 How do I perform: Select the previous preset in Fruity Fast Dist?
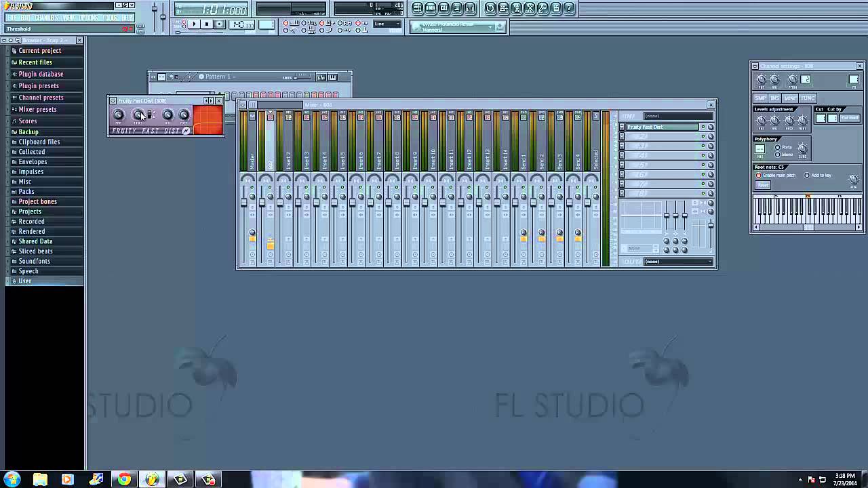pyautogui.click(x=206, y=101)
